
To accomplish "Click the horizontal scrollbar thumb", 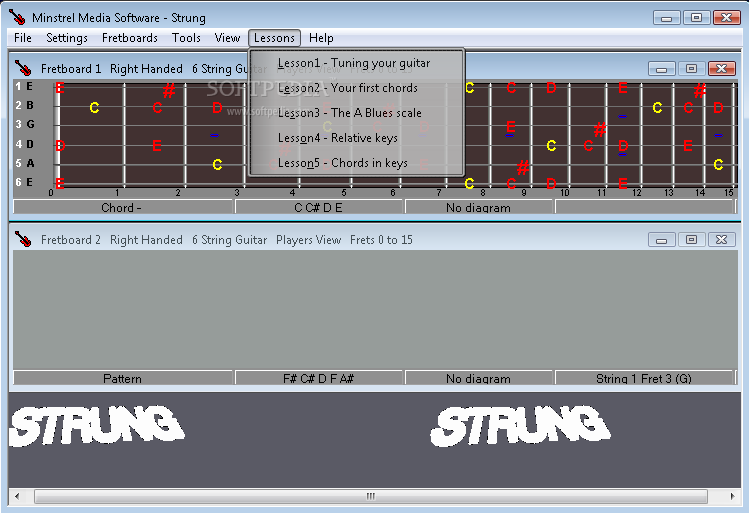I will 371,496.
